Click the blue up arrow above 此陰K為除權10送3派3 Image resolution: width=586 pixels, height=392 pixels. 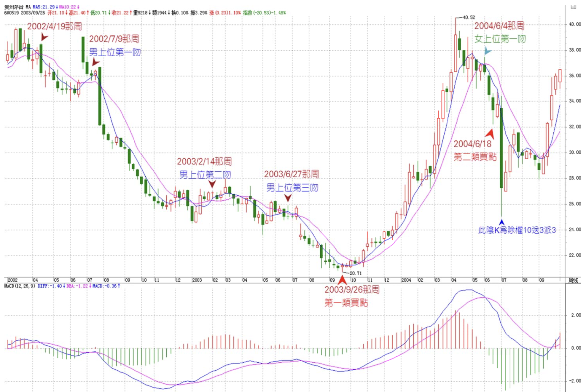501,222
